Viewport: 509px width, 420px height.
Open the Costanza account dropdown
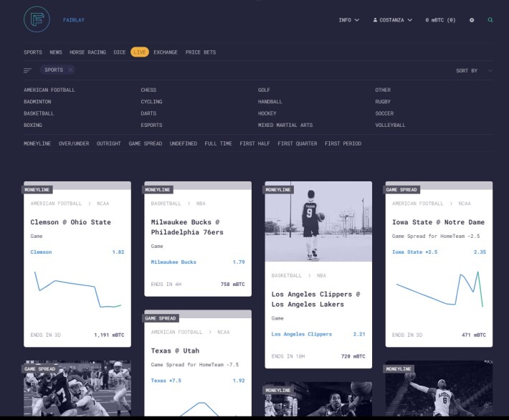[x=393, y=20]
